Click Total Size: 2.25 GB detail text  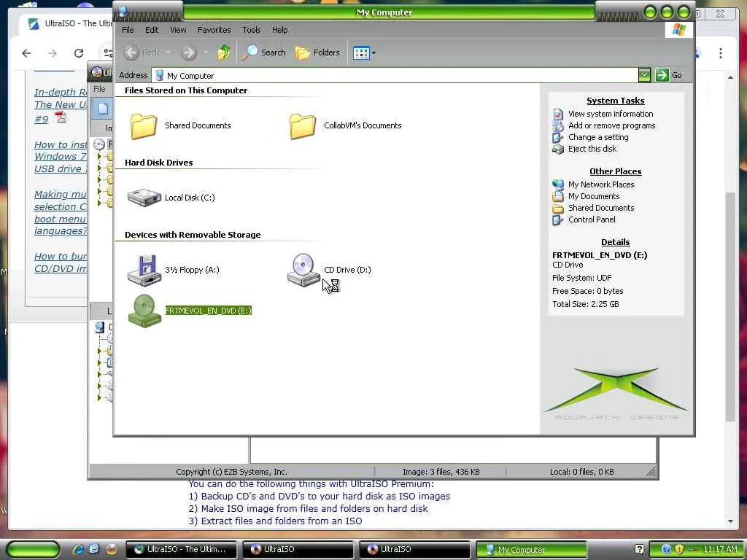[x=586, y=304]
